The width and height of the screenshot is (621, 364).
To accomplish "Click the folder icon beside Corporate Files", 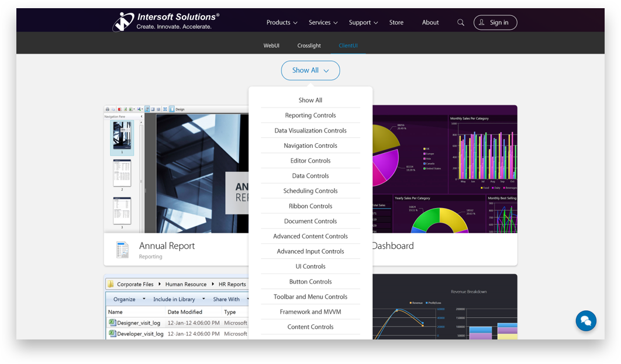I will (111, 284).
